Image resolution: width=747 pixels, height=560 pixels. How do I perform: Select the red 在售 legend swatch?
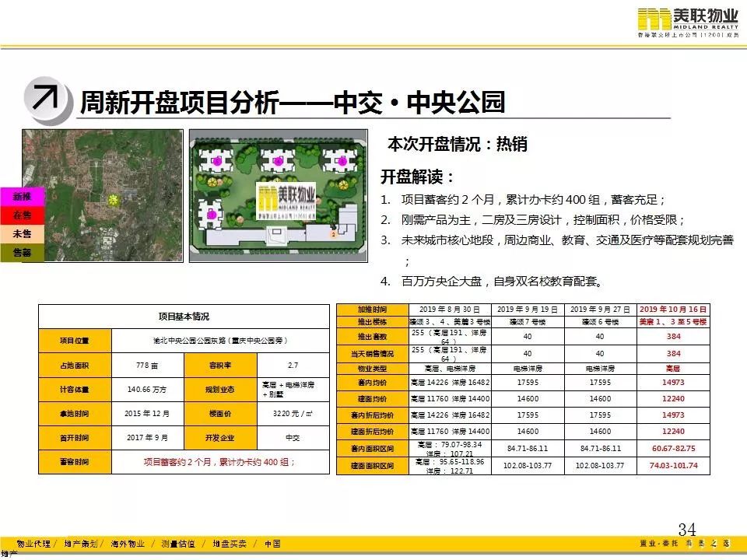point(22,215)
